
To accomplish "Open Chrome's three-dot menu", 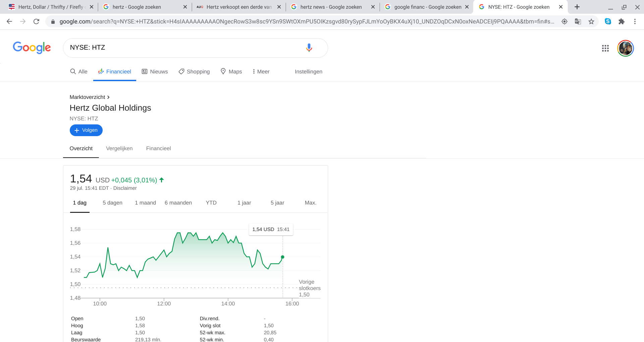I will tap(635, 21).
